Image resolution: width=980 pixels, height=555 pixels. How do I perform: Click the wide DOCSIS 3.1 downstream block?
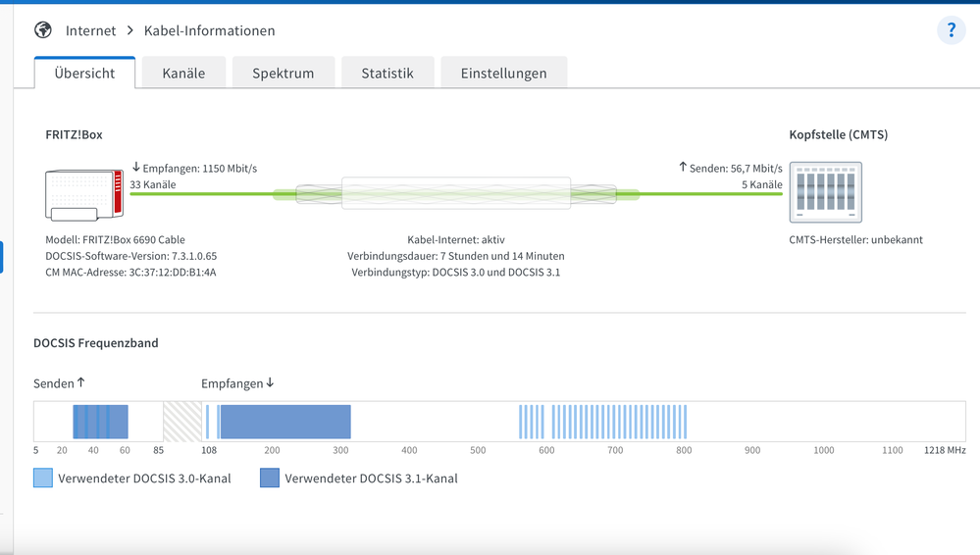coord(284,422)
